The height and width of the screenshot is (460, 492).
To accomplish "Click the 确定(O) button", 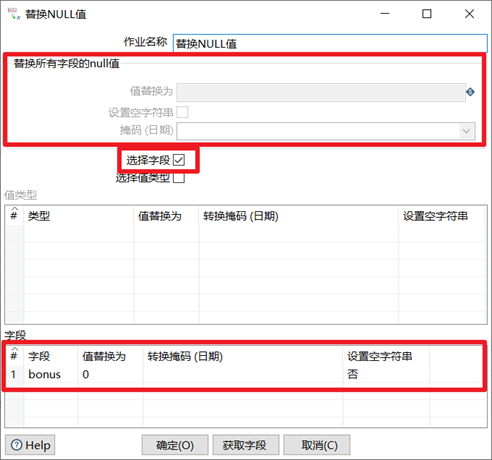I will click(175, 445).
